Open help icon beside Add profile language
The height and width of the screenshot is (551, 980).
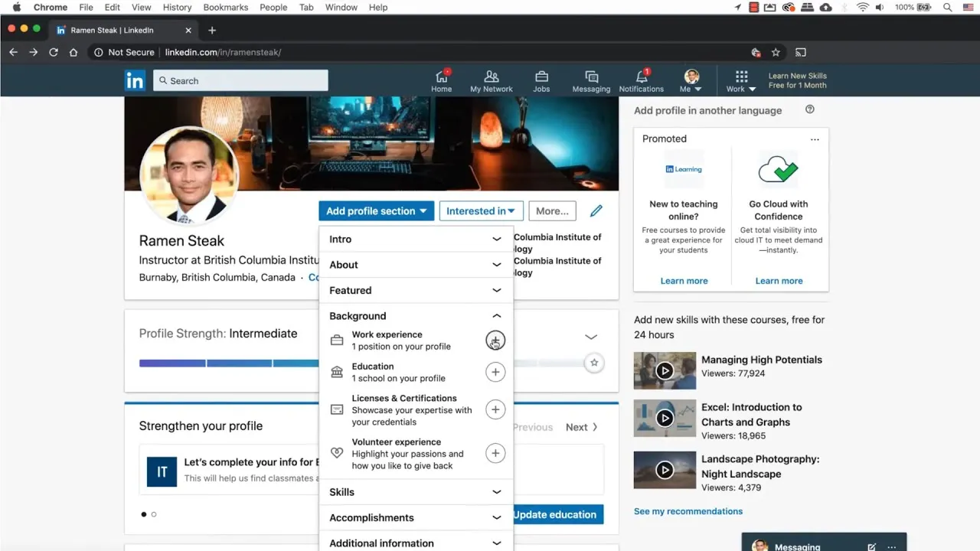pyautogui.click(x=810, y=109)
